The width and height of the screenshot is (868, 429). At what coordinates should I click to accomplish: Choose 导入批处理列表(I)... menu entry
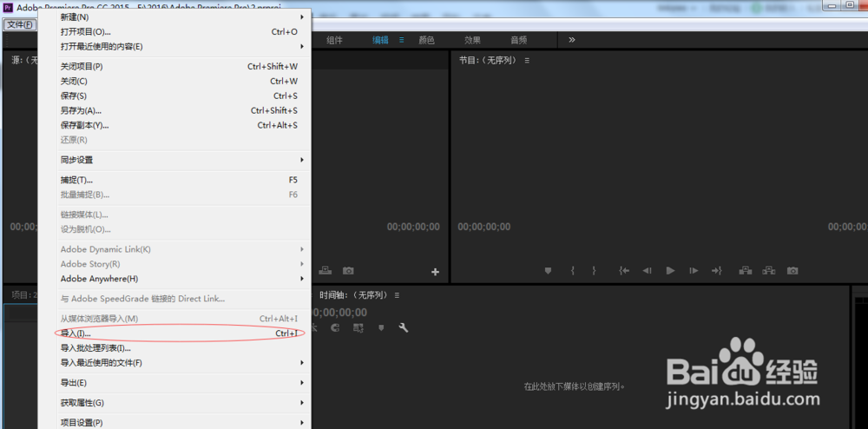tap(175, 348)
